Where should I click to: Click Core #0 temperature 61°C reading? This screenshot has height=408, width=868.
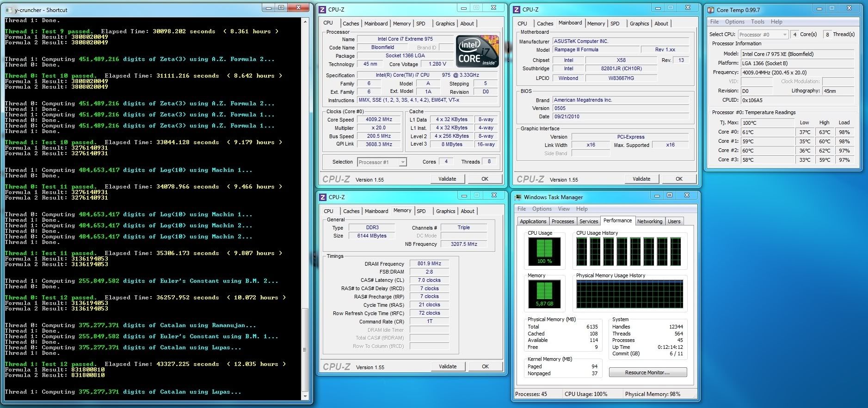[x=768, y=132]
